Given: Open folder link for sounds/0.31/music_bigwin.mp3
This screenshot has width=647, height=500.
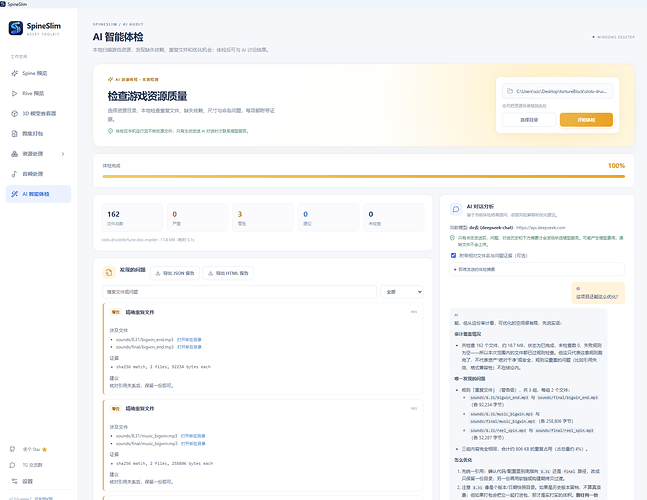Looking at the screenshot, I should pos(193,436).
